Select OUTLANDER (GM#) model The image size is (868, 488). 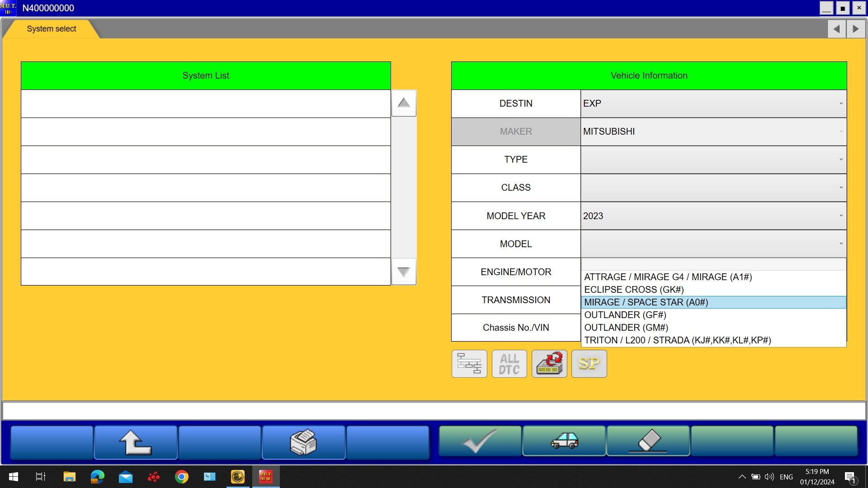(713, 328)
